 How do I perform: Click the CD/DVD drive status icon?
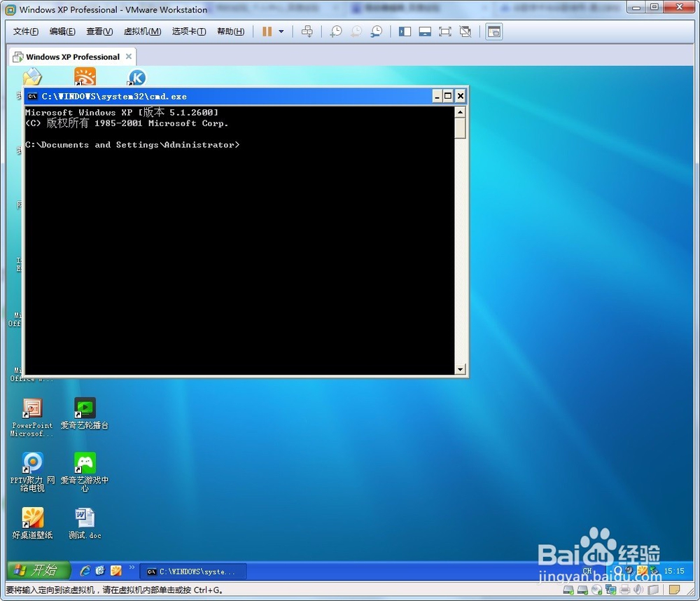tap(597, 590)
